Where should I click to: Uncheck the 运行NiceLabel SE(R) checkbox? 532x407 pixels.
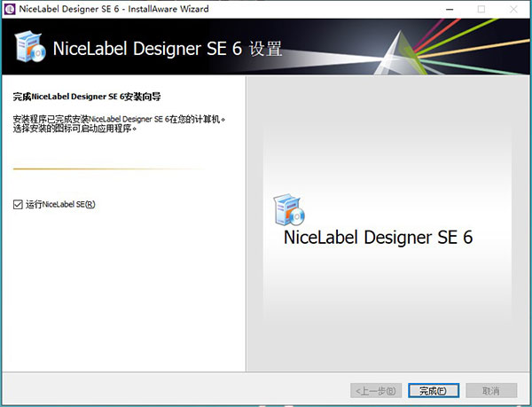pyautogui.click(x=18, y=205)
